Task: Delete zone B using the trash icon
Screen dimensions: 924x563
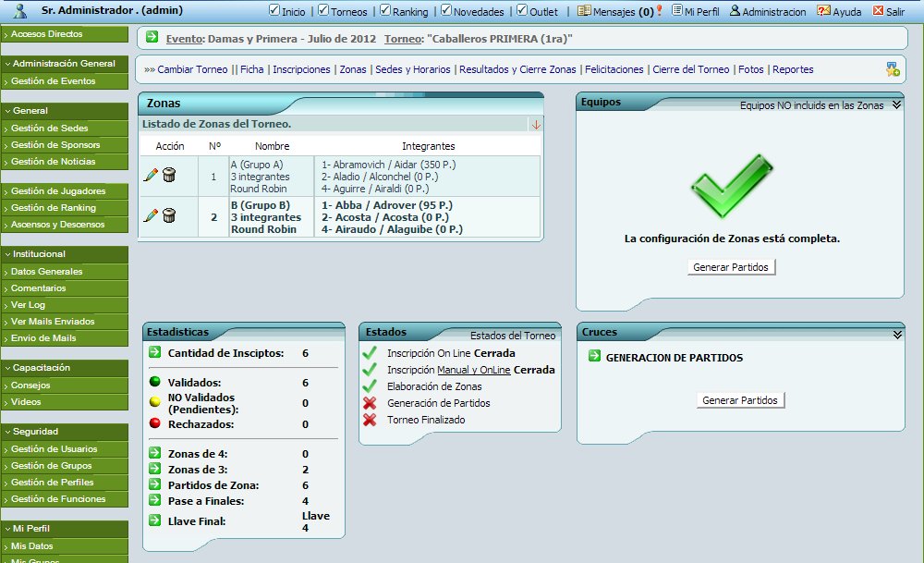Action: (168, 215)
